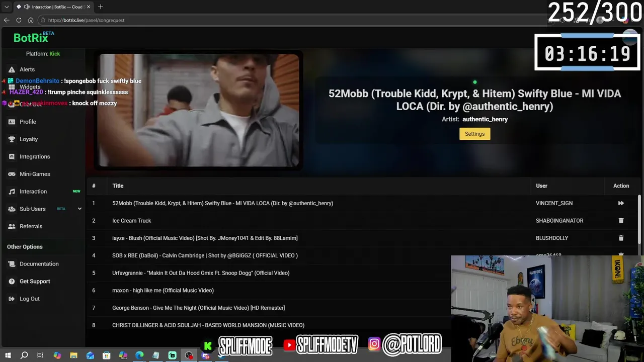Open Microsoft Edge from taskbar
Viewport: 644px width, 362px height.
click(139, 355)
